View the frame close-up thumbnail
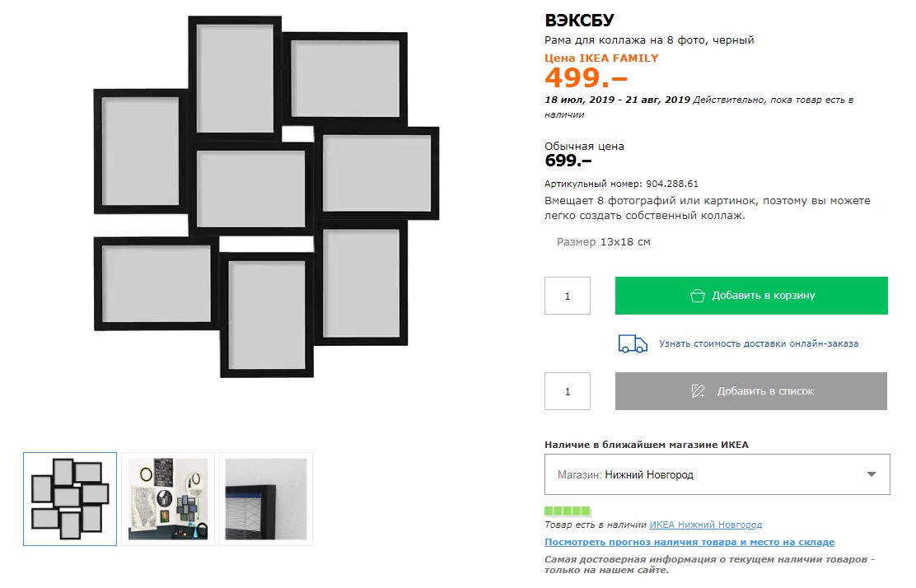Image resolution: width=916 pixels, height=588 pixels. click(266, 498)
